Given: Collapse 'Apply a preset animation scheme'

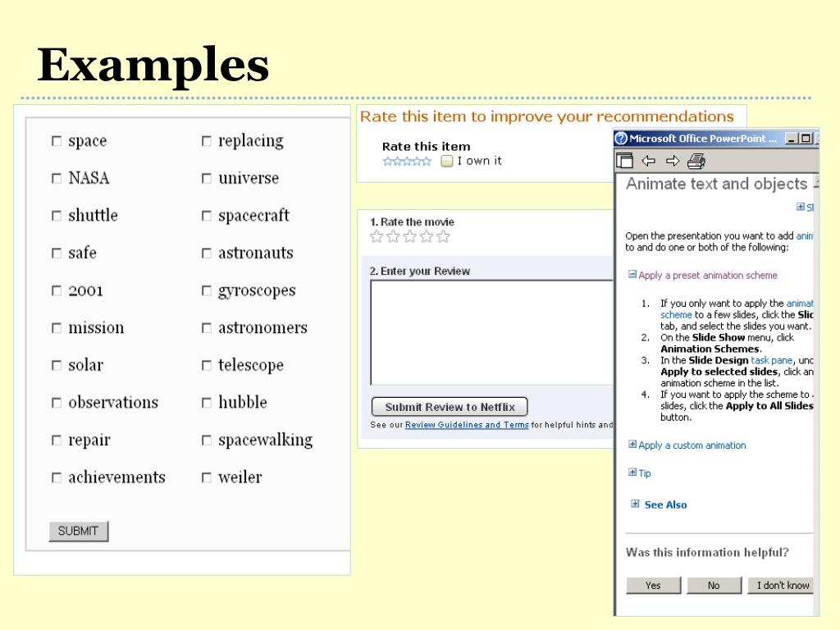Looking at the screenshot, I should coord(632,274).
